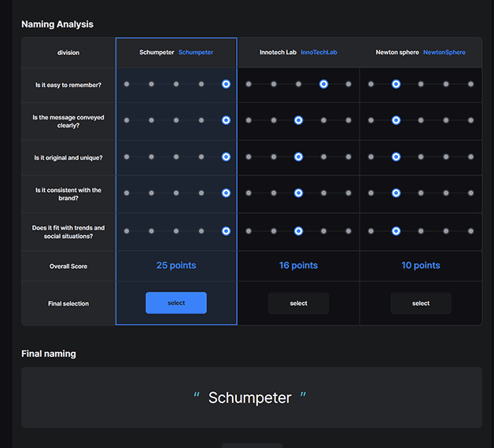494x448 pixels.
Task: Set Schumpeter original and unique rating to 4
Action: point(201,156)
